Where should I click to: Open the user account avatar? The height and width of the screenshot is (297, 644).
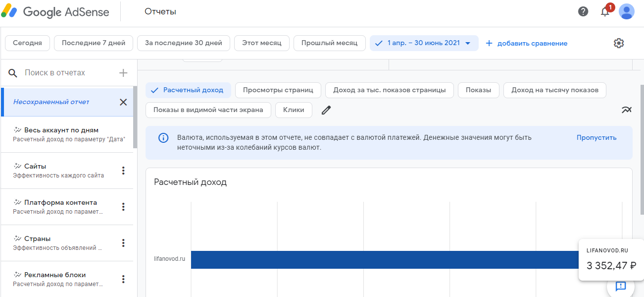pos(627,11)
